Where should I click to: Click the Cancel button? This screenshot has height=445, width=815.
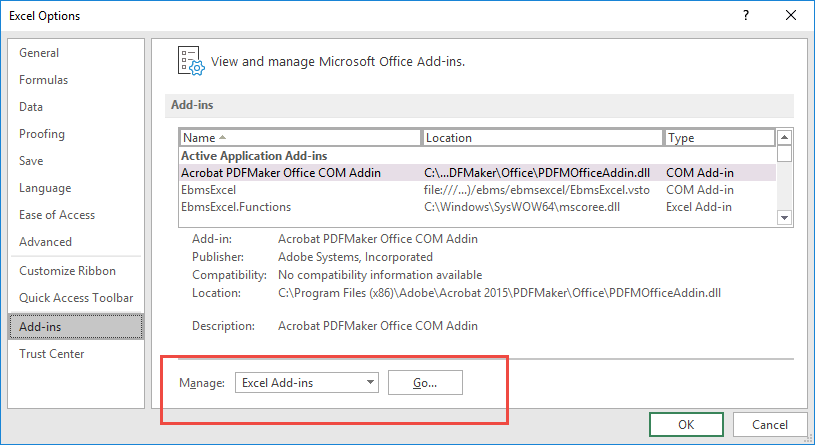click(x=769, y=424)
